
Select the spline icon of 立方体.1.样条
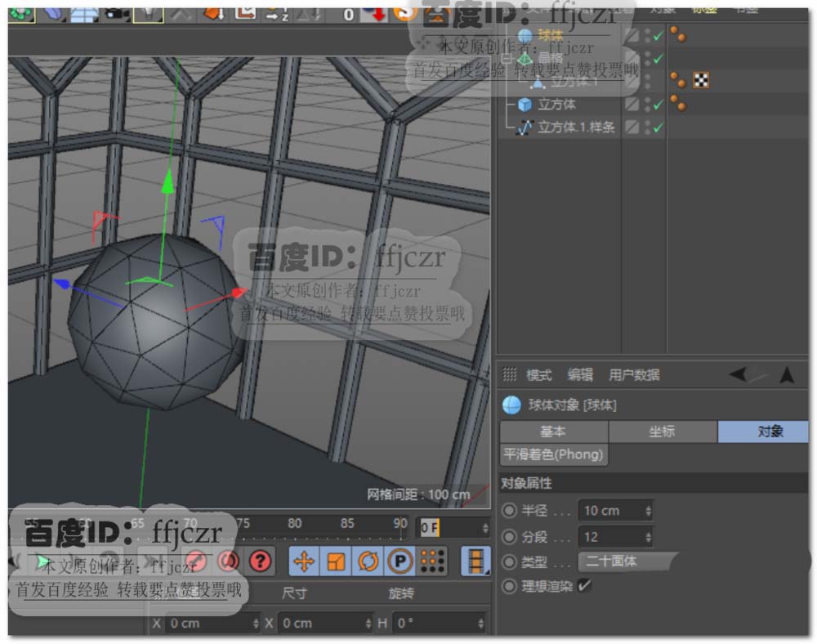coord(525,127)
